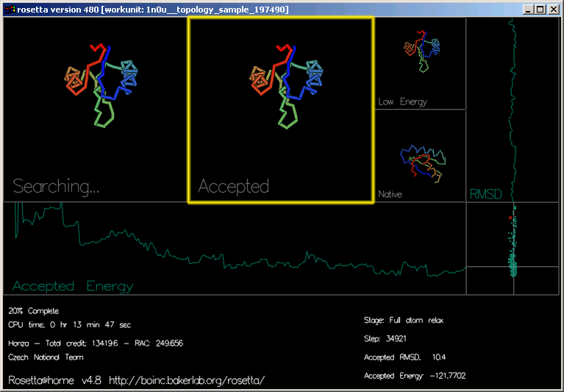Click the Accepted RMSD value 10.4
Screen dimensions: 564x392
[x=404, y=357]
